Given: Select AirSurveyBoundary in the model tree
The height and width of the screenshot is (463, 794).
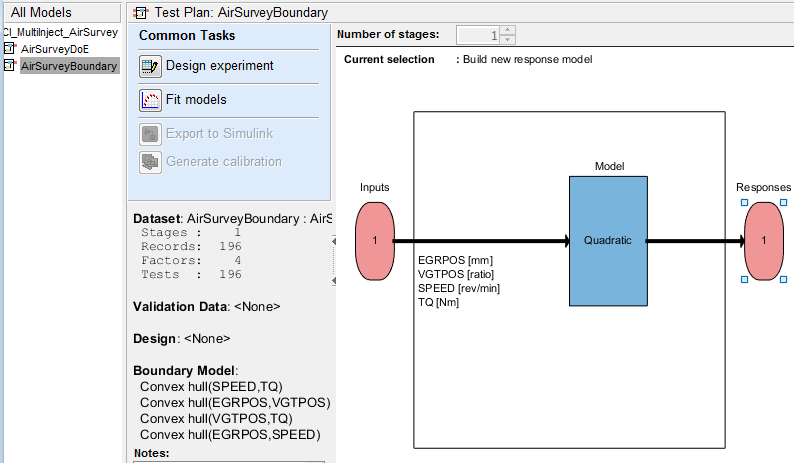Looking at the screenshot, I should (x=69, y=66).
